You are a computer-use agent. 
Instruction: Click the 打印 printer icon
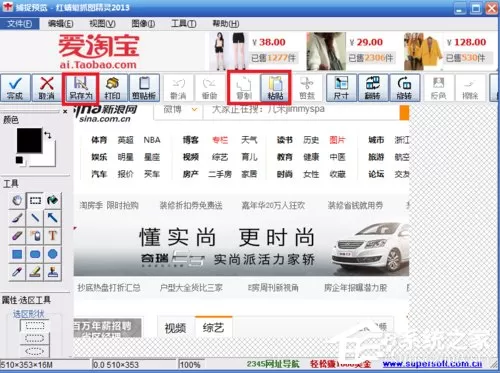coord(112,88)
